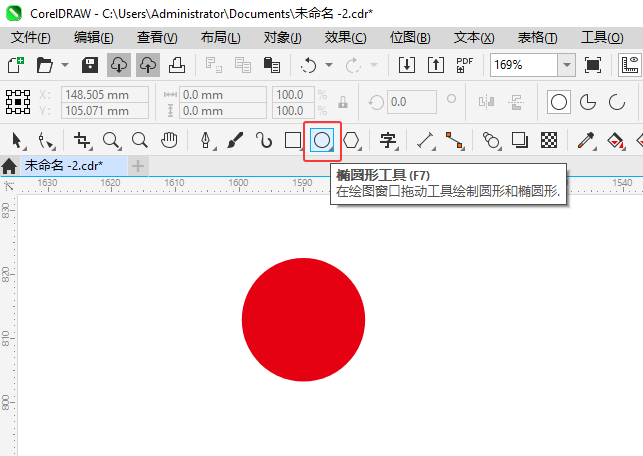643x456 pixels.
Task: Select the Pan hand tool
Action: (169, 140)
